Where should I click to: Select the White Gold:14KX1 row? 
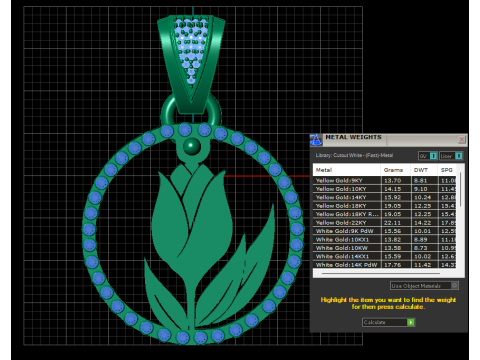tap(385, 256)
